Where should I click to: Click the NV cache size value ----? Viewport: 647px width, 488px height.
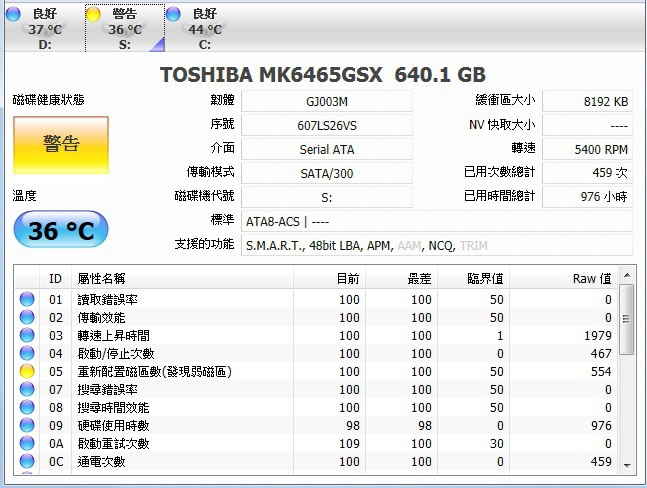click(x=587, y=125)
